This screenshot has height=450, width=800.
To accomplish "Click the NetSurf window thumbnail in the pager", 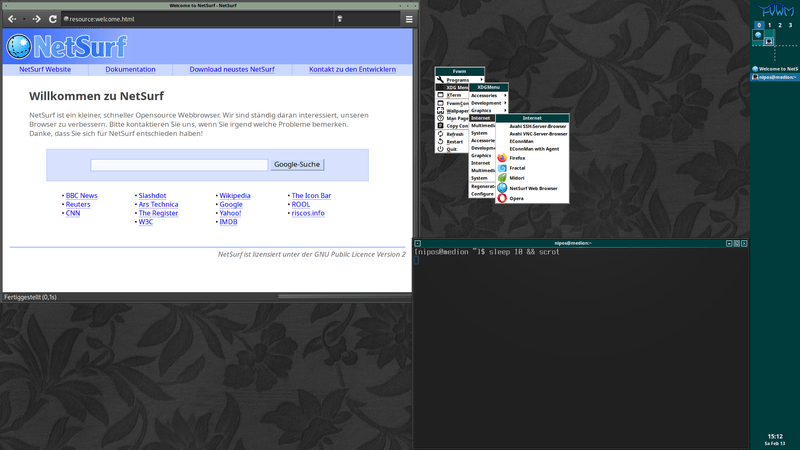I will pos(758,35).
